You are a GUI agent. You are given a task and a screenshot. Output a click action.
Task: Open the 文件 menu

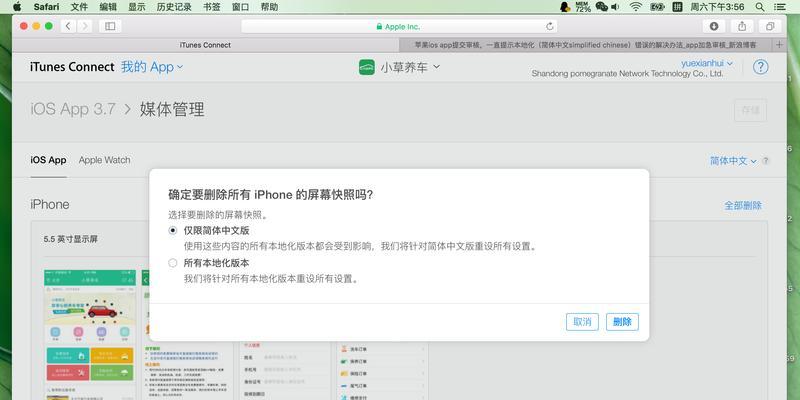pyautogui.click(x=79, y=7)
